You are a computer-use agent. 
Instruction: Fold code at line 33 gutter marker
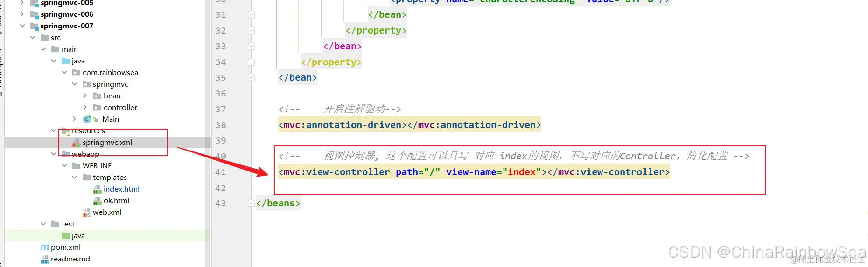pyautogui.click(x=251, y=46)
